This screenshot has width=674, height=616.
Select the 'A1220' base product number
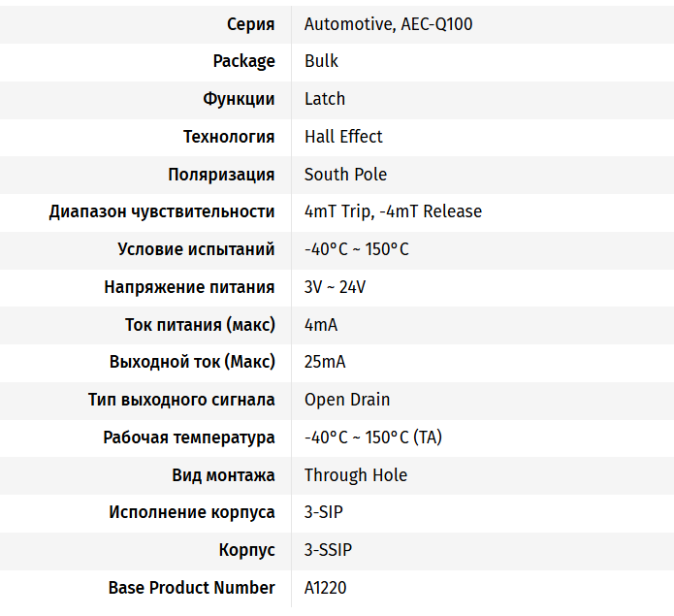click(325, 588)
